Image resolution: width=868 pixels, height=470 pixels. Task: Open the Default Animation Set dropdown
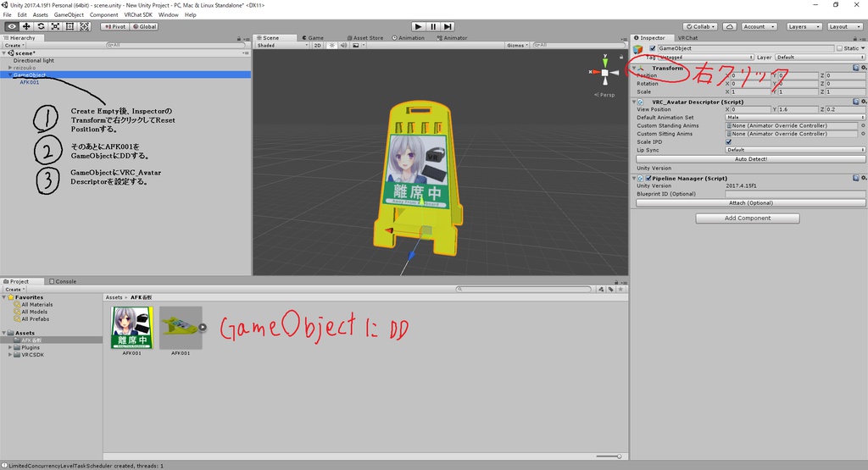(x=795, y=117)
